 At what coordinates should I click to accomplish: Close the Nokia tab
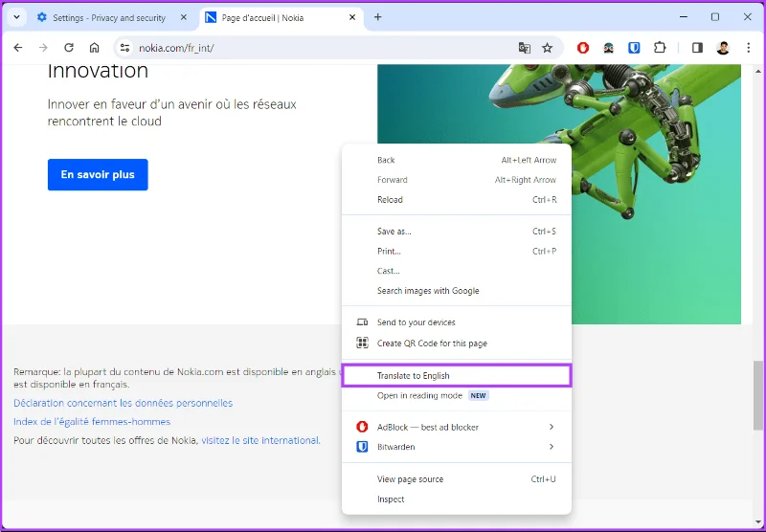point(352,17)
